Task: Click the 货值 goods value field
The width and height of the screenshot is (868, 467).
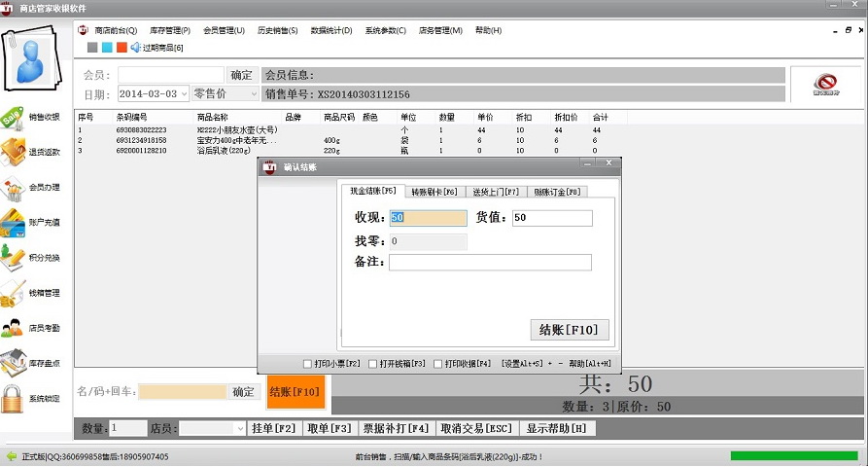Action: (552, 218)
